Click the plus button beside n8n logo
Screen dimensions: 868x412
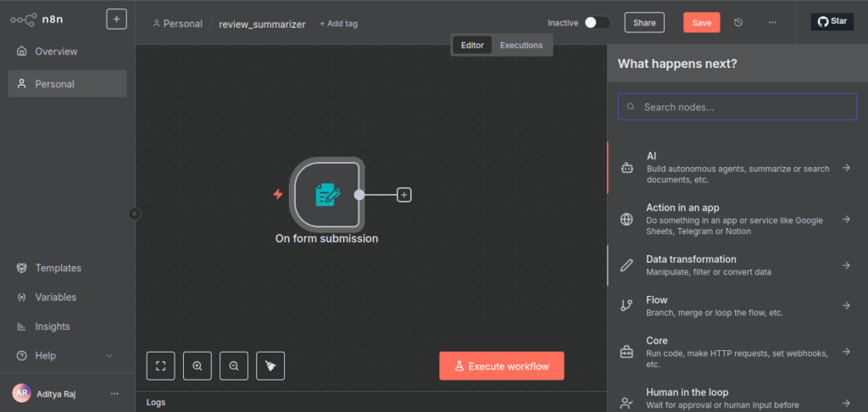point(116,19)
